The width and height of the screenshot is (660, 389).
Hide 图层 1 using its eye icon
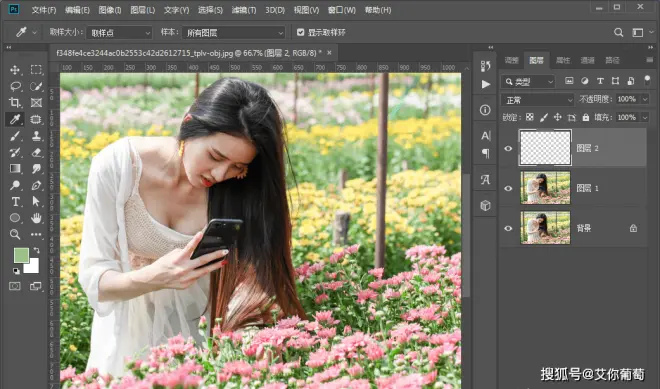[508, 188]
